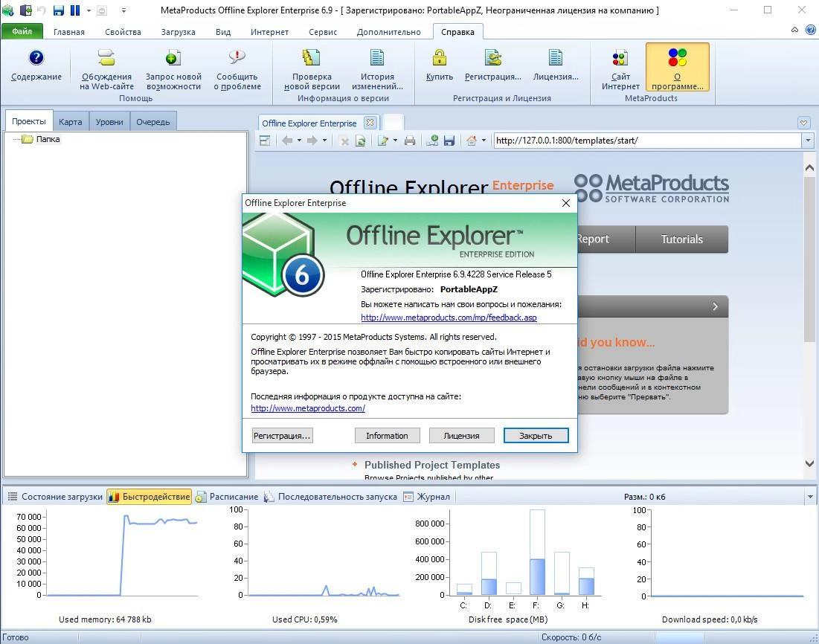The height and width of the screenshot is (644, 819).
Task: Expand the address bar URL dropdown
Action: coord(808,141)
